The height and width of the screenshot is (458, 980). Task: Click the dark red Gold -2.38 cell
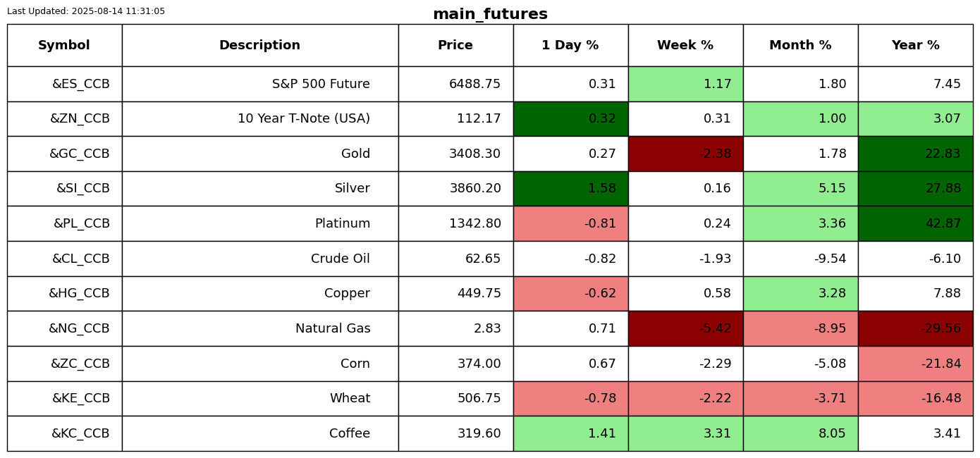click(x=685, y=154)
